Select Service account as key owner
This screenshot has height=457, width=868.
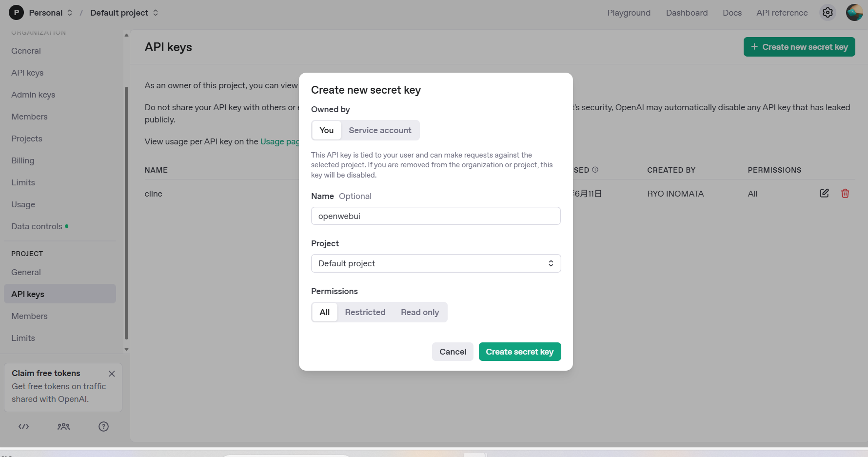tap(380, 130)
